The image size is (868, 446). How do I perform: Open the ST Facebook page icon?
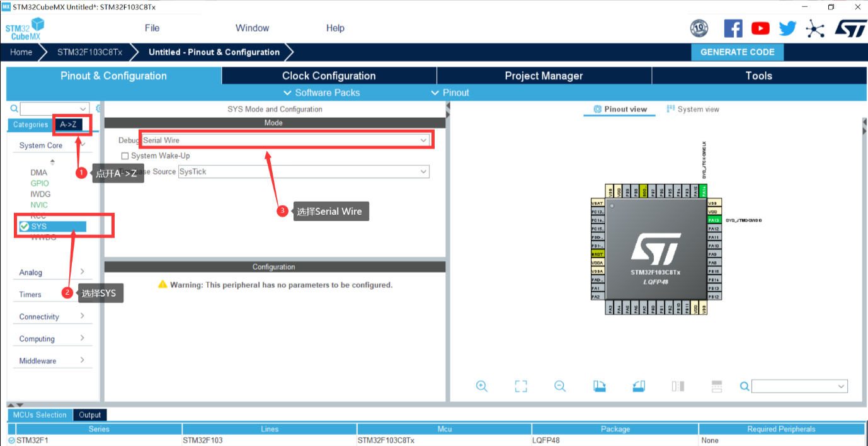733,28
